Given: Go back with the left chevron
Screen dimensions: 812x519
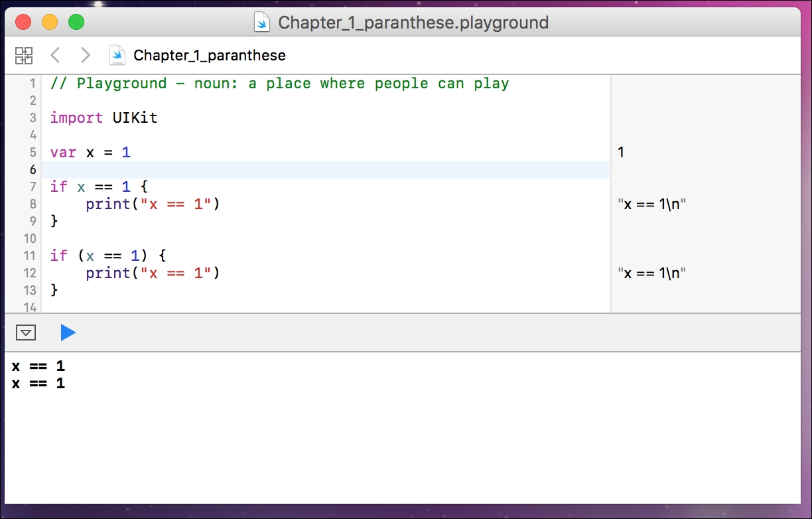Looking at the screenshot, I should click(x=56, y=55).
